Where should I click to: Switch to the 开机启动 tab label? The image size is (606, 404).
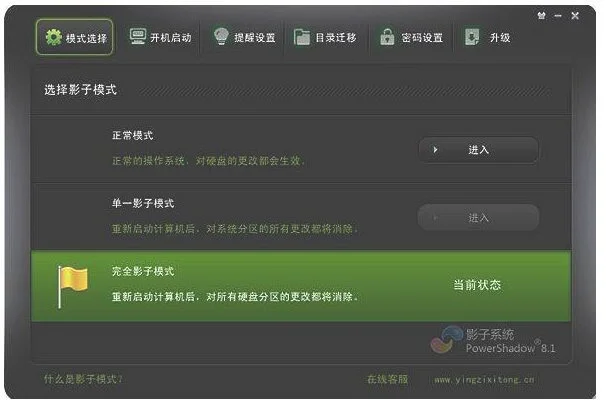(171, 38)
